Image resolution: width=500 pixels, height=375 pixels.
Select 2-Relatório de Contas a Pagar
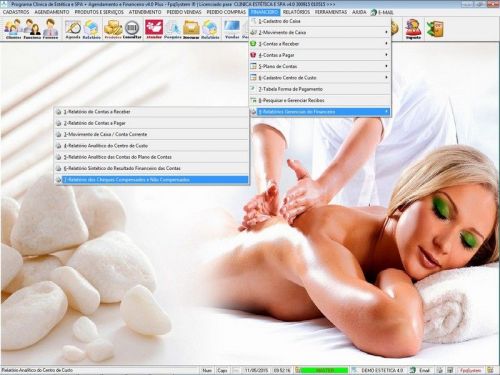(x=152, y=123)
